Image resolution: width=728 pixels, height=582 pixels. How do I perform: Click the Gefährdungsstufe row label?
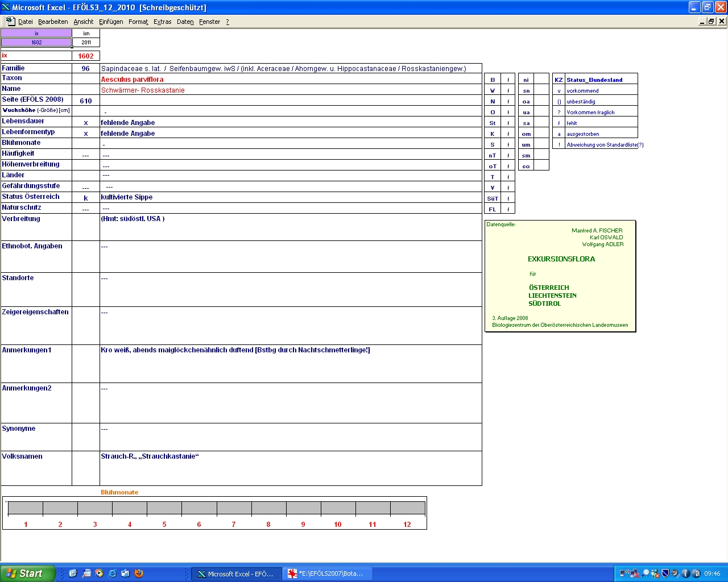31,186
